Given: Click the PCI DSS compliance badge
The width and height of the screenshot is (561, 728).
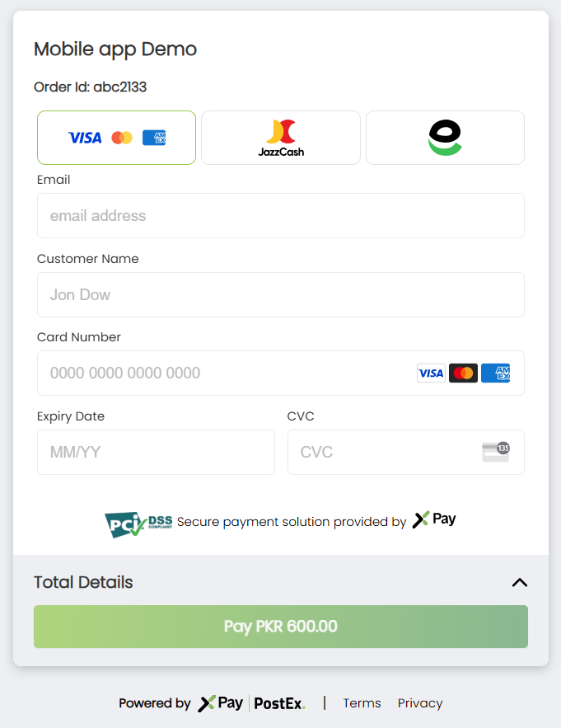Looking at the screenshot, I should click(138, 523).
